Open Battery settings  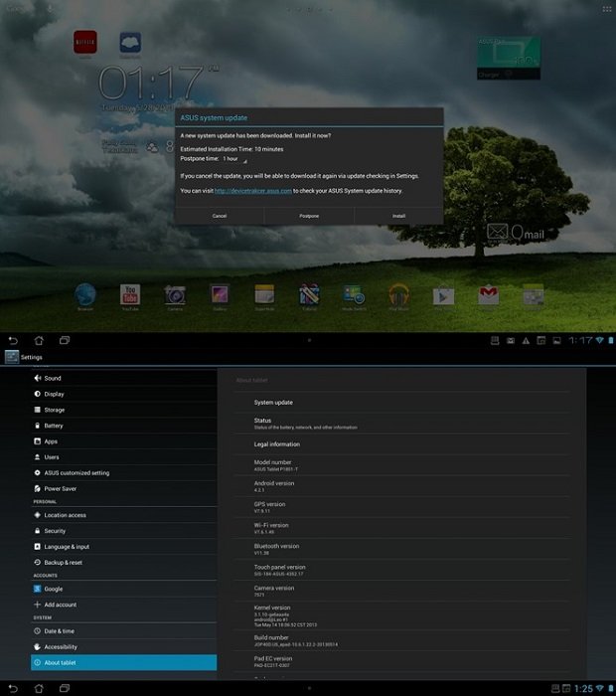pyautogui.click(x=124, y=426)
